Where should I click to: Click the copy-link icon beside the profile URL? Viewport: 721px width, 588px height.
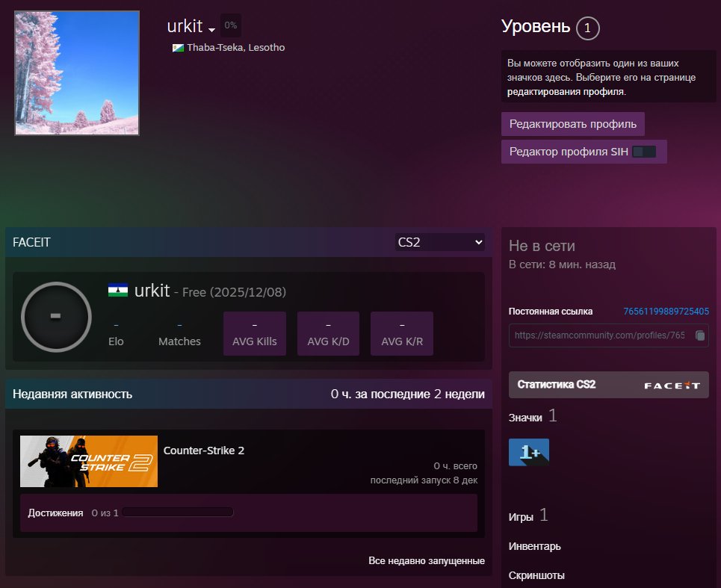click(700, 335)
